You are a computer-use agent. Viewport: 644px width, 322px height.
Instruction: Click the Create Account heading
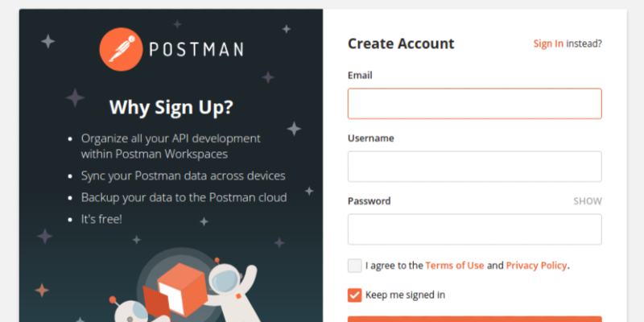pos(401,43)
